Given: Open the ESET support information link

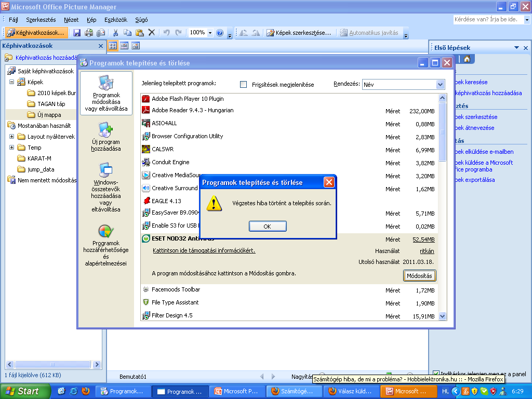Looking at the screenshot, I should [x=204, y=250].
